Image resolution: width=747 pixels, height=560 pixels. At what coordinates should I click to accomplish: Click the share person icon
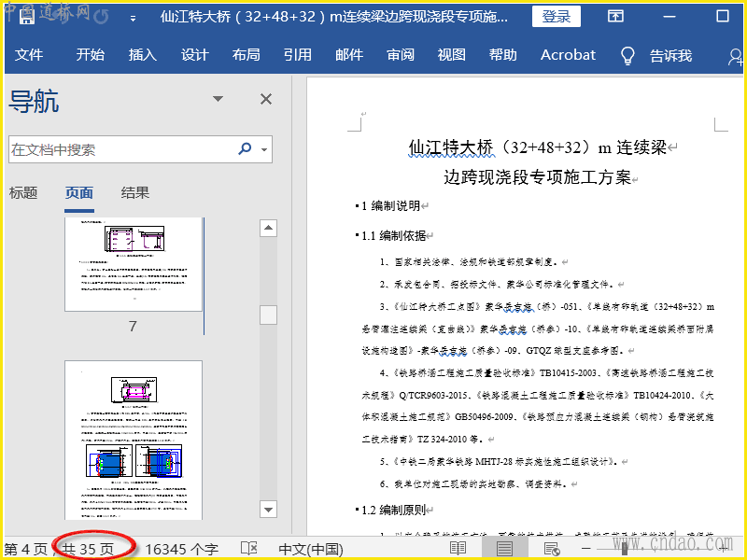(735, 57)
